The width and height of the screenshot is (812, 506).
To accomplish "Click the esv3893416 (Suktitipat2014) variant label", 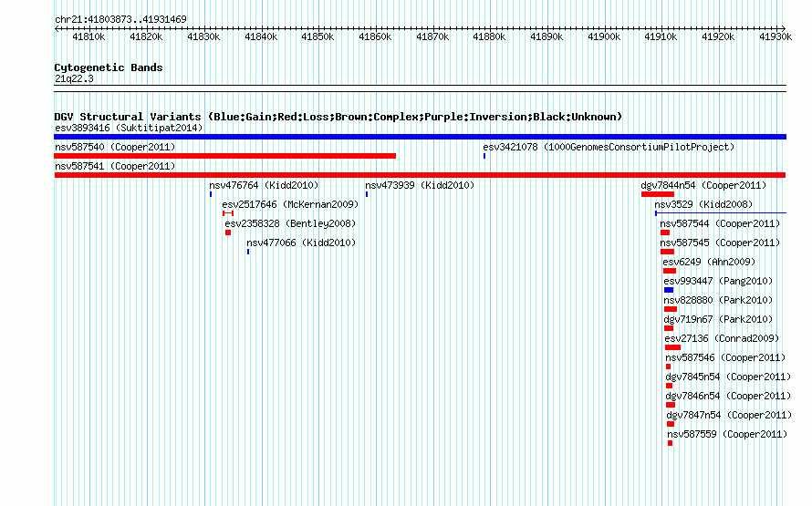I will pyautogui.click(x=129, y=128).
